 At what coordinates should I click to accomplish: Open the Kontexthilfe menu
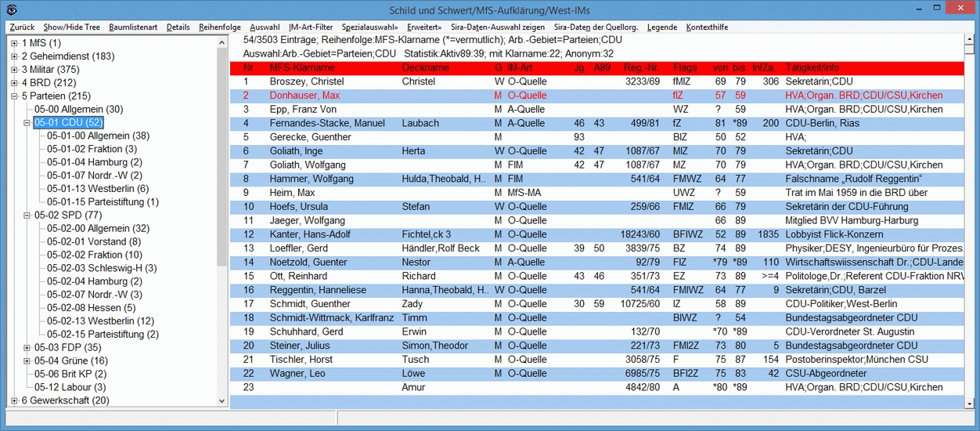pyautogui.click(x=707, y=27)
